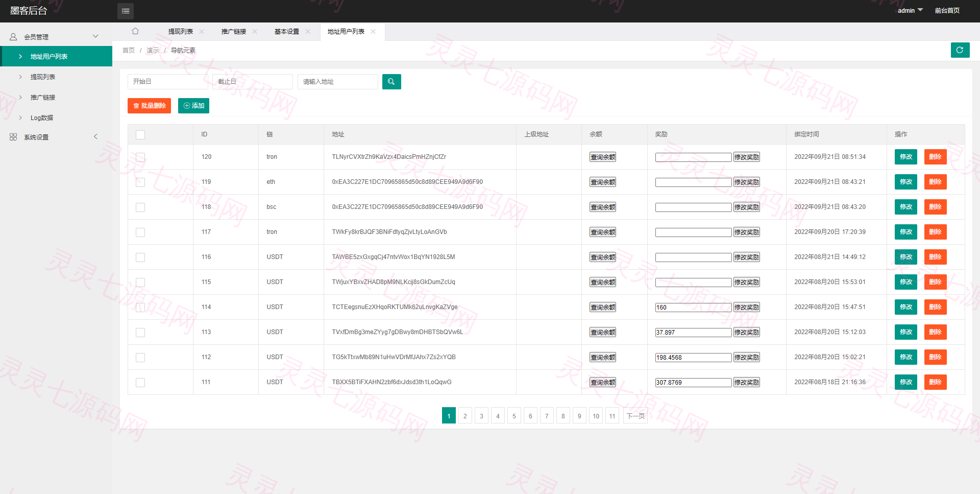The width and height of the screenshot is (980, 494).
Task: Expand the 系统设置 menu chevron
Action: [95, 136]
